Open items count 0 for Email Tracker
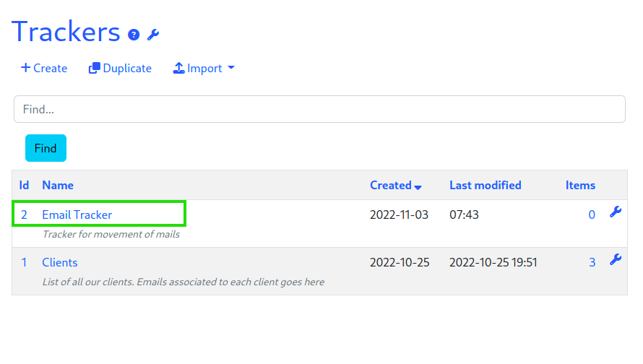The image size is (643, 364). pyautogui.click(x=592, y=214)
